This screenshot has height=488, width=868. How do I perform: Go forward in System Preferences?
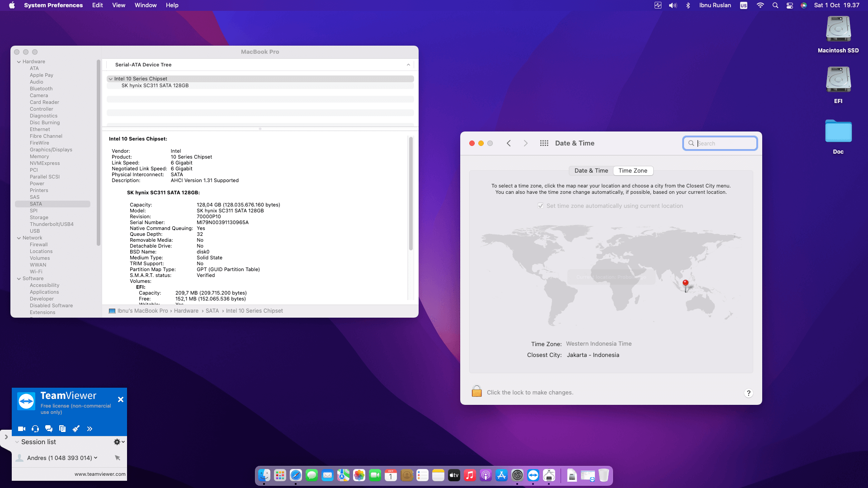pyautogui.click(x=525, y=143)
